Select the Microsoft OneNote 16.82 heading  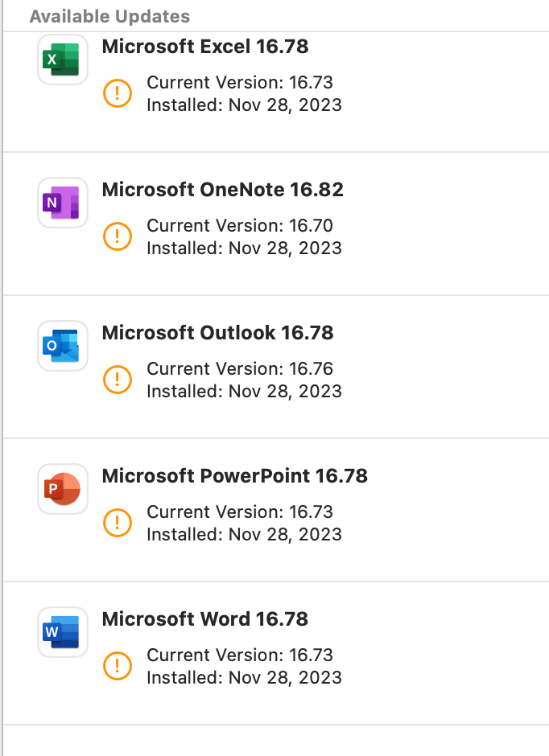pos(222,190)
